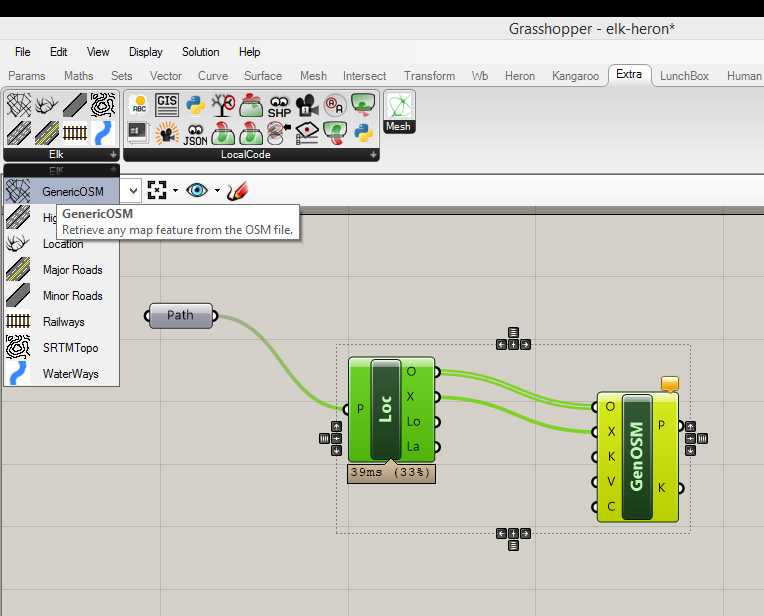Select the GenOSM component on canvas
764x616 pixels.
pyautogui.click(x=637, y=457)
